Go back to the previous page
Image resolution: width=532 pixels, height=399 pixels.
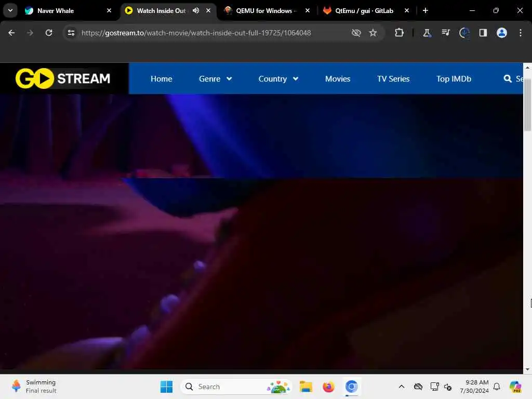[x=11, y=33]
